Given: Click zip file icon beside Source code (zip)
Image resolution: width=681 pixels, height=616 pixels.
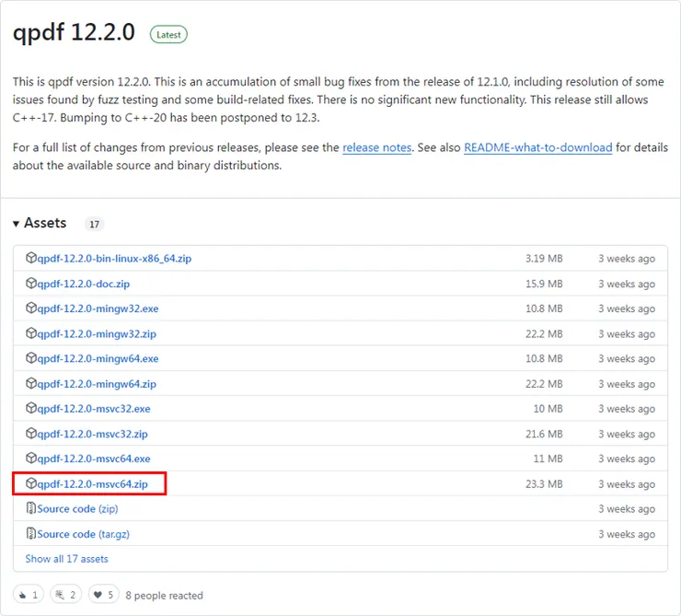Looking at the screenshot, I should tap(31, 508).
